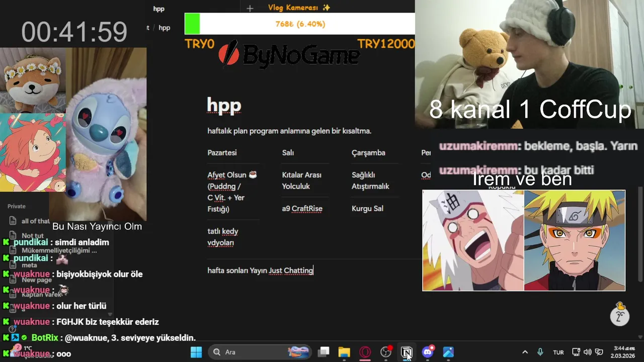644x362 pixels.
Task: Click the taskbar search box 'Ara'
Action: (x=260, y=352)
